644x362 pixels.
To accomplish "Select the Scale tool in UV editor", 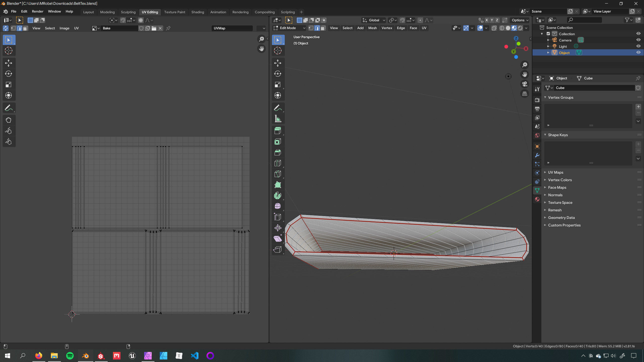I will [9, 85].
